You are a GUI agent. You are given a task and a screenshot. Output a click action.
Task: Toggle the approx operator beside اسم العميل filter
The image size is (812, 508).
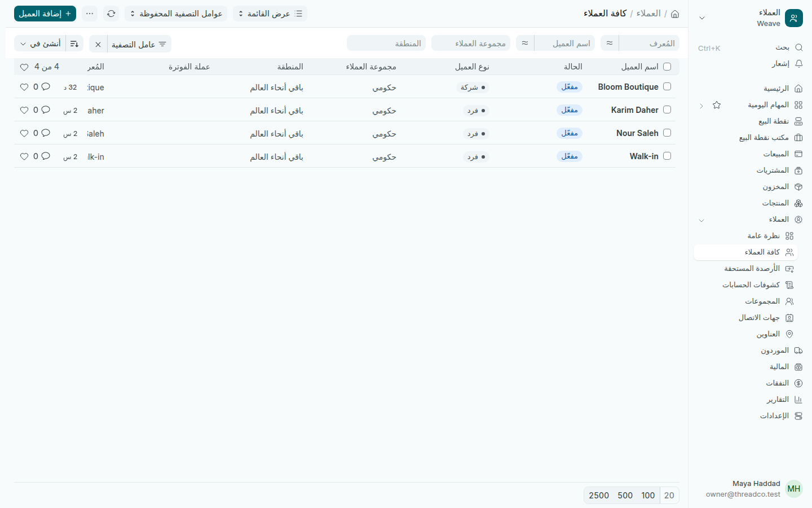(525, 43)
